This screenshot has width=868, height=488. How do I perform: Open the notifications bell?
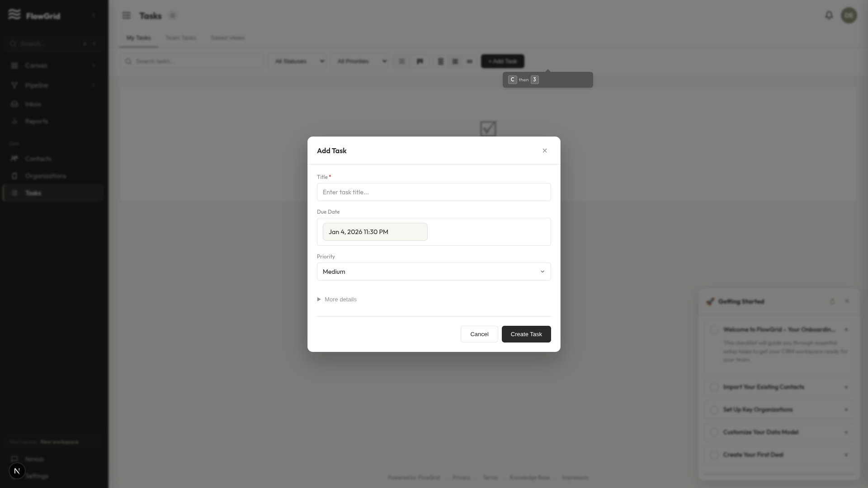tap(829, 15)
